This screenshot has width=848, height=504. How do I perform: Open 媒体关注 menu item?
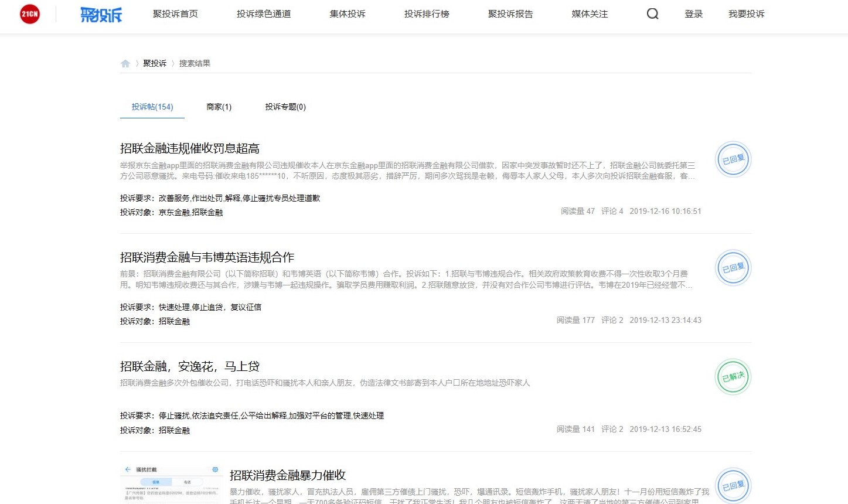590,13
